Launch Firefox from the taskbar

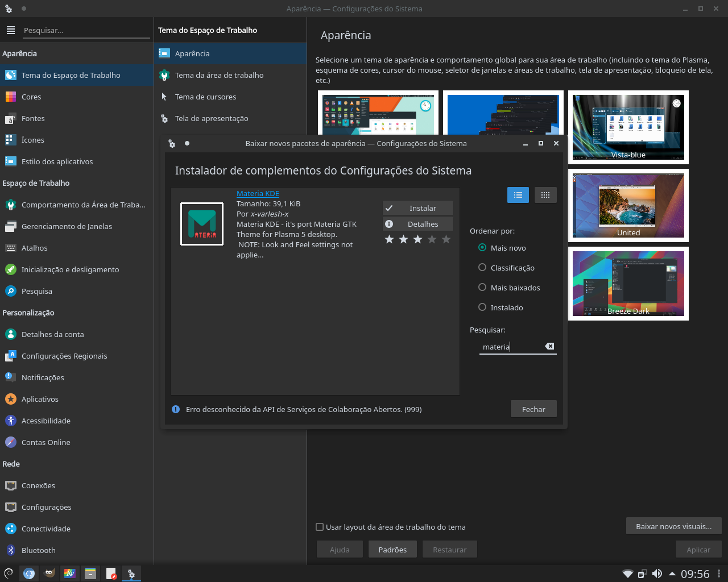28,573
